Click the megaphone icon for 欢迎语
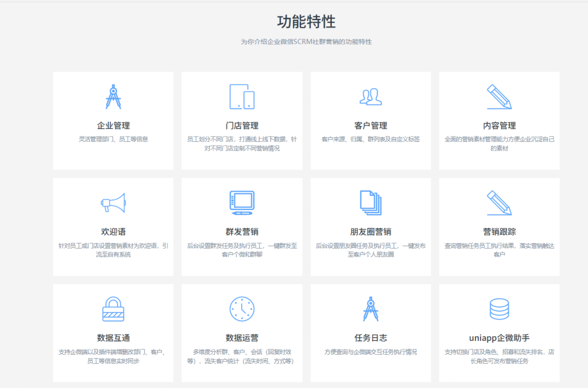This screenshot has height=388, width=588. click(x=113, y=203)
